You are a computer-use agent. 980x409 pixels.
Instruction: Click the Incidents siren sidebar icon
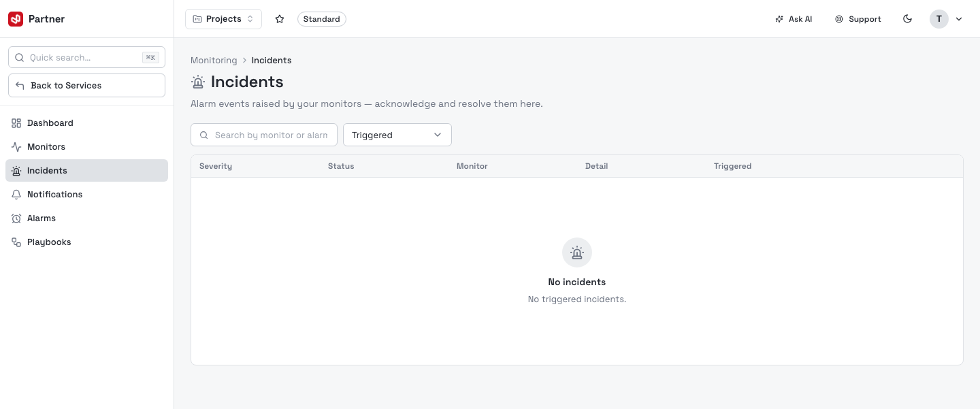click(16, 171)
